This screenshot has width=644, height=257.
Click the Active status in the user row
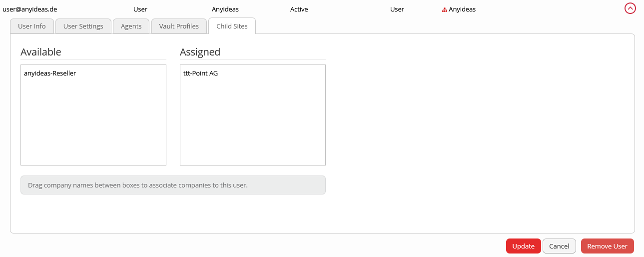pos(299,9)
